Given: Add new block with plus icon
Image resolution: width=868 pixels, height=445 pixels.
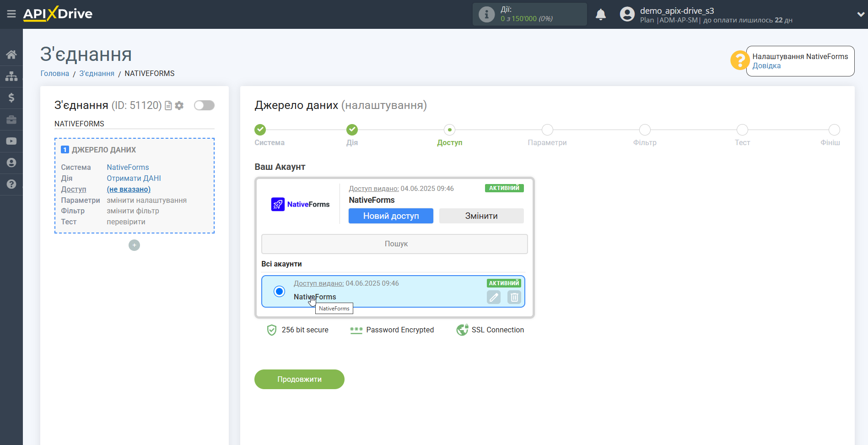Looking at the screenshot, I should (134, 245).
